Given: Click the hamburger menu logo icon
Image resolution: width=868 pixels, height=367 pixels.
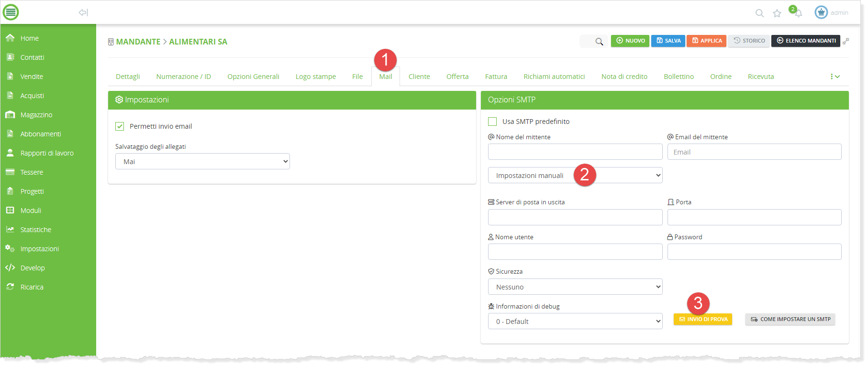Looking at the screenshot, I should [11, 12].
